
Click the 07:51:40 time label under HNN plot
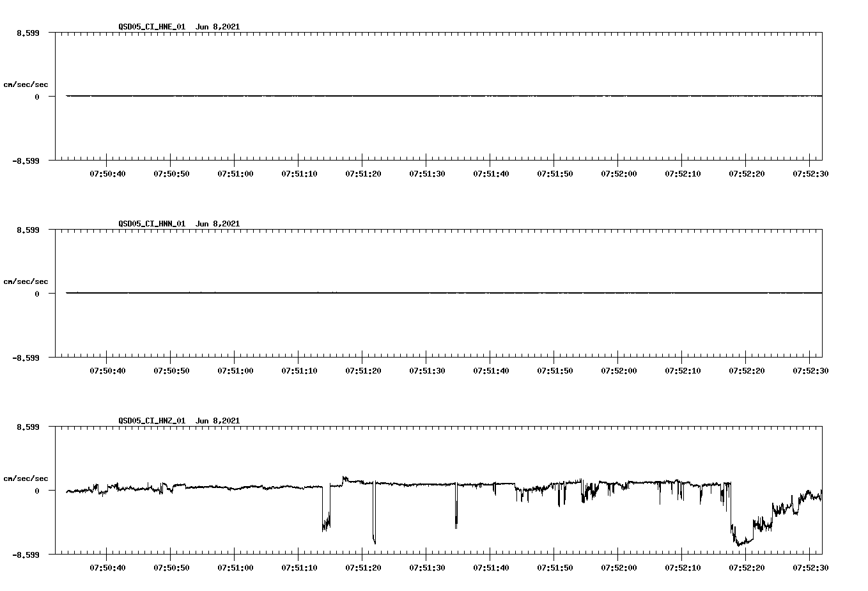click(x=491, y=370)
